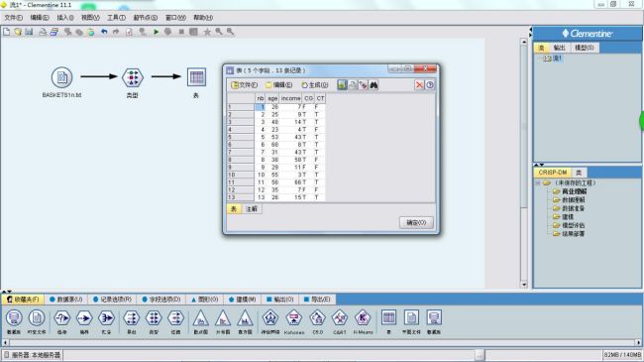Click the server status entry in the status bar
This screenshot has width=644, height=362.
[33, 355]
